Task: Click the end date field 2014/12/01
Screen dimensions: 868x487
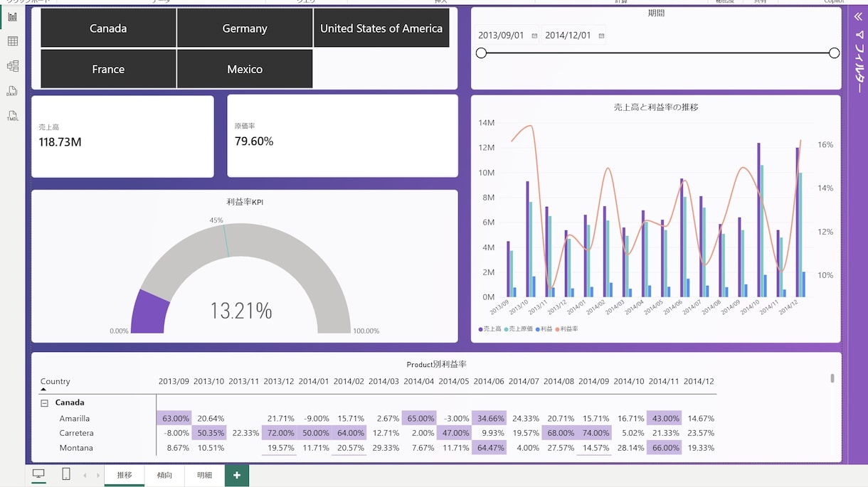Action: point(568,36)
